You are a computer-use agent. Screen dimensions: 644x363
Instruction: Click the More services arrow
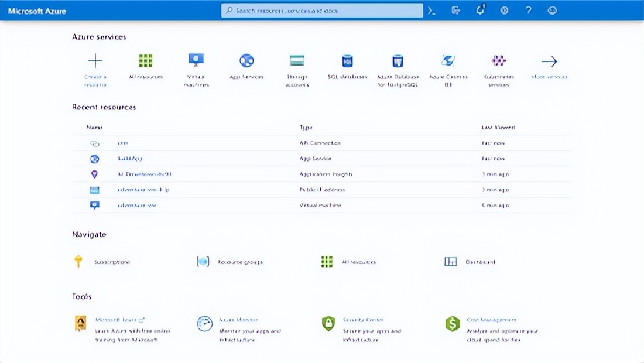pos(549,61)
